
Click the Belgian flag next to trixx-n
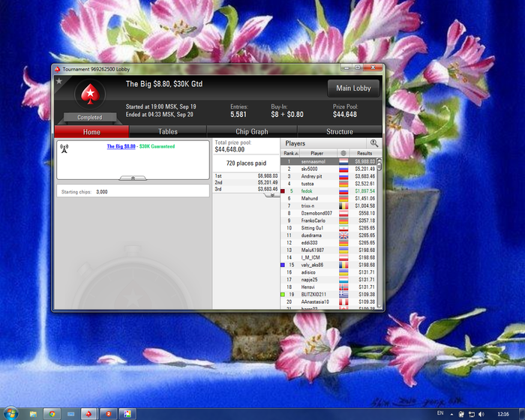coord(343,205)
